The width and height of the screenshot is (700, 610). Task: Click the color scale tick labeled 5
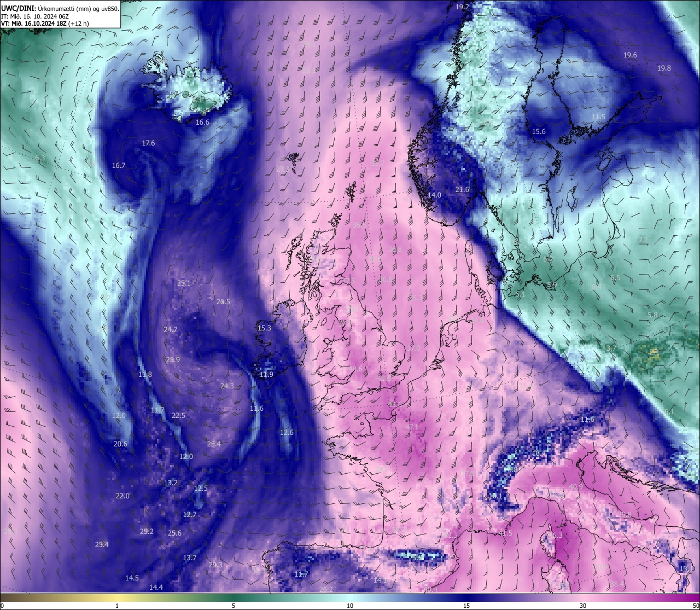tap(234, 606)
